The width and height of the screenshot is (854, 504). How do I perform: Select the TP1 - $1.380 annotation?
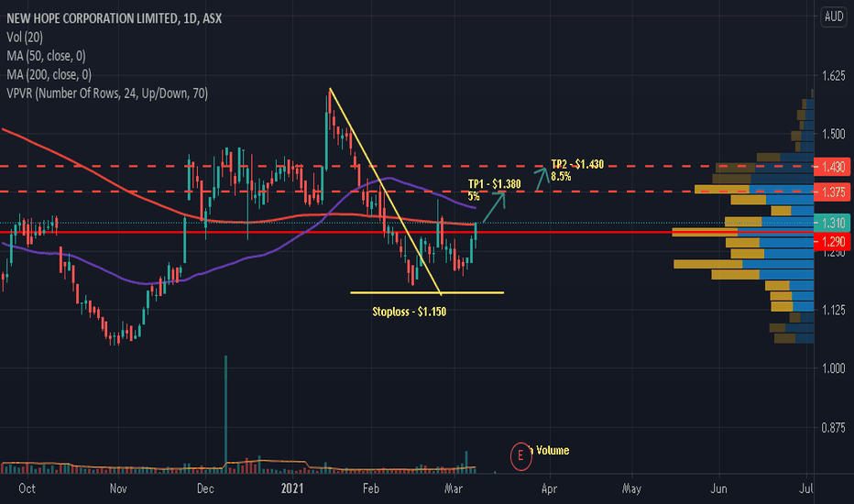(x=494, y=184)
